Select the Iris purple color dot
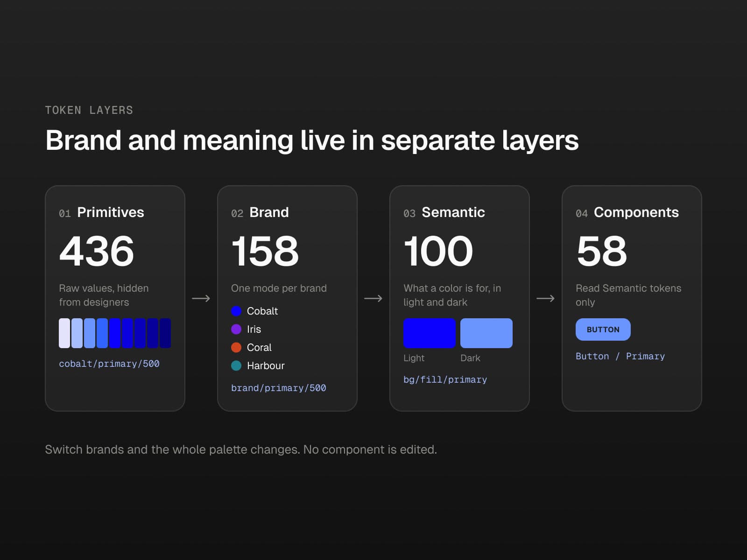The image size is (747, 560). click(x=236, y=329)
